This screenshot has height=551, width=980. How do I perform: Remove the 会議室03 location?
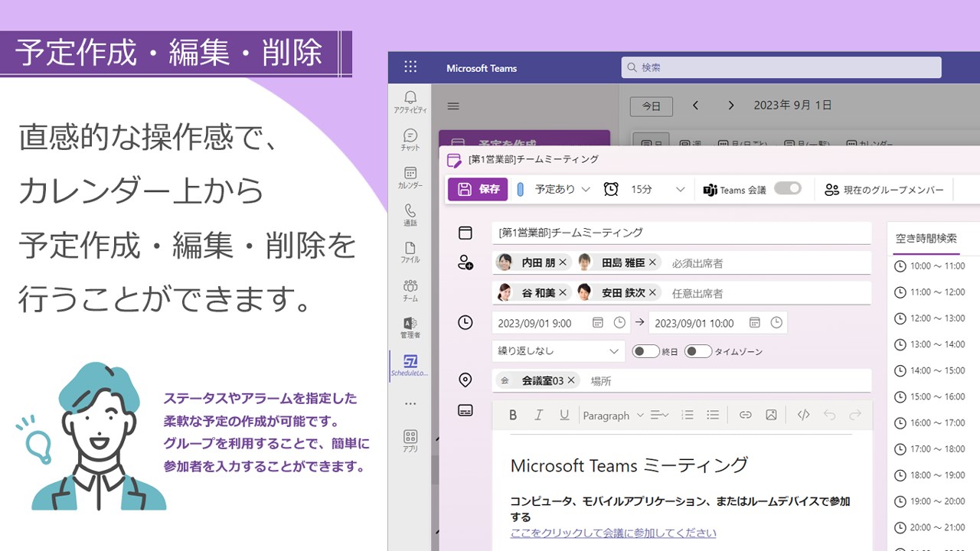point(571,380)
